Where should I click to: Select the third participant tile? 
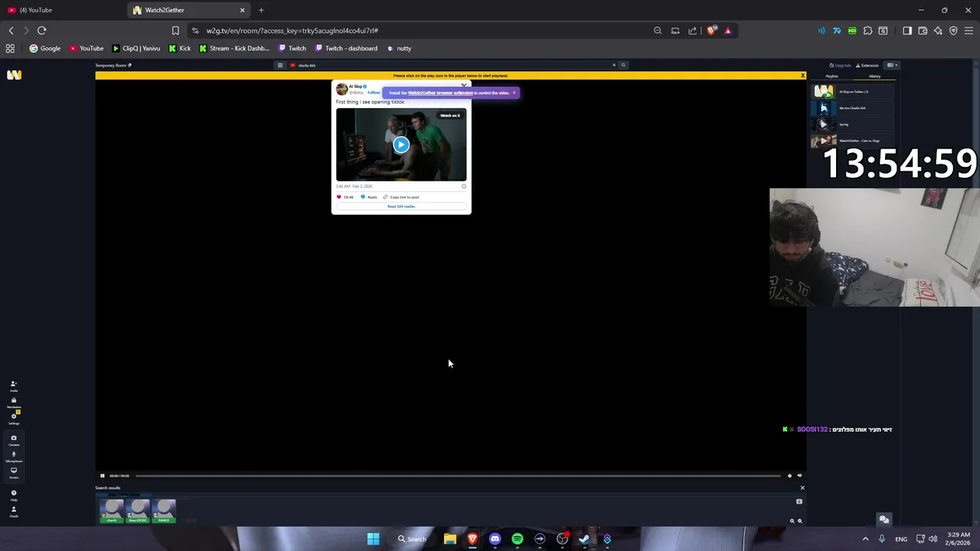click(x=164, y=510)
